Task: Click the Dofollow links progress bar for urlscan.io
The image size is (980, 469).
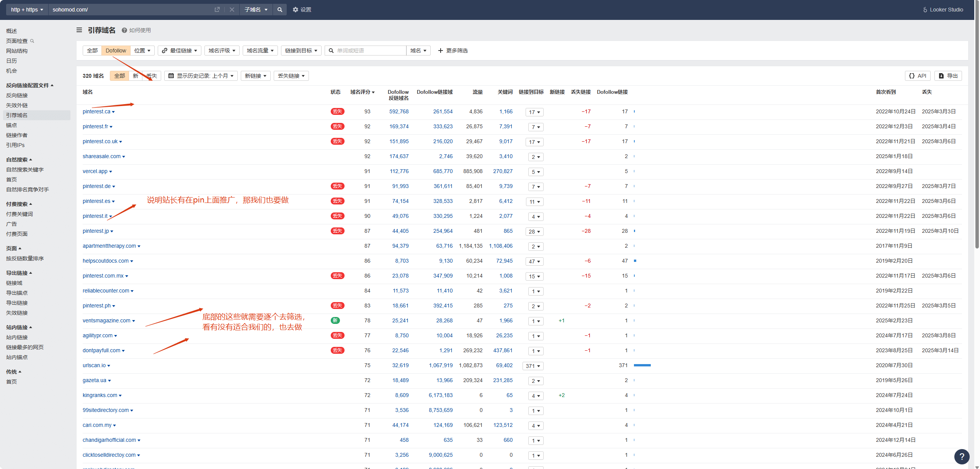Action: click(642, 365)
